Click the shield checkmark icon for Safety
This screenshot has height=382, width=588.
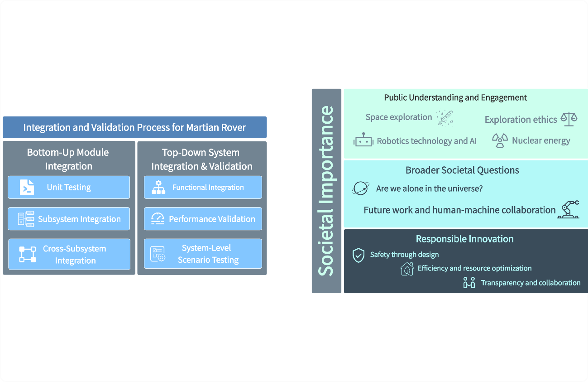[x=359, y=255]
